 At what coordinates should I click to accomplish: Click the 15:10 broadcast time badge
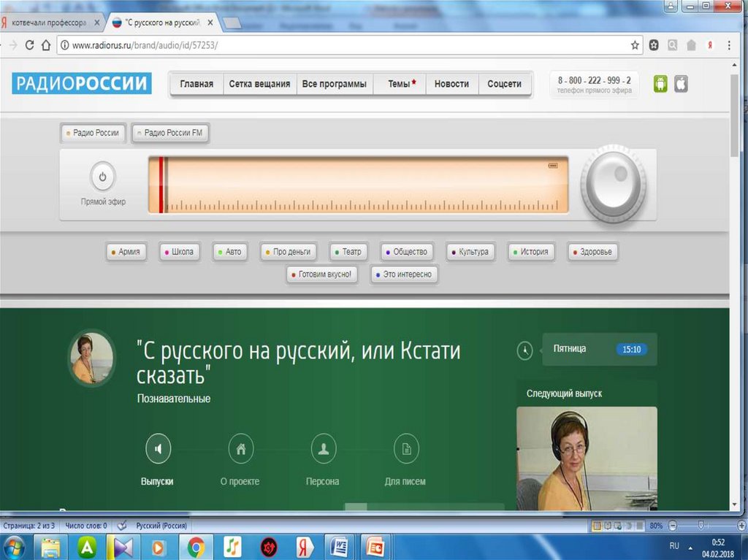(x=631, y=350)
